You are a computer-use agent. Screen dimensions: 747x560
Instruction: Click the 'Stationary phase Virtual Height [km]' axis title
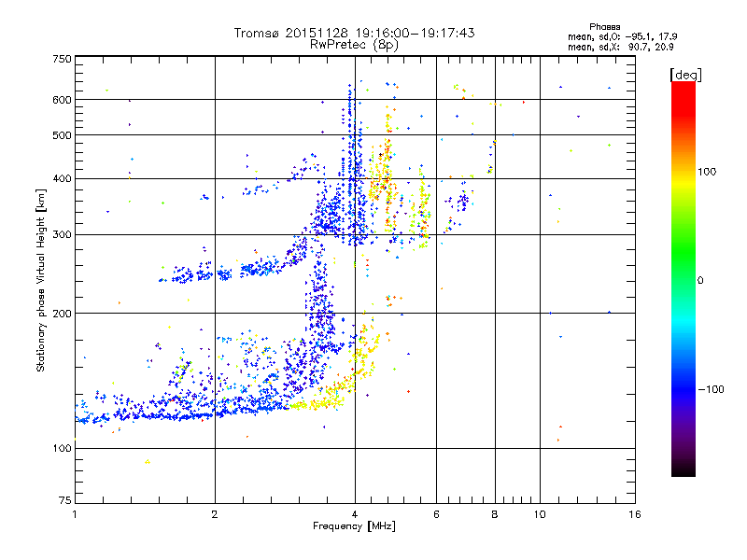click(40, 281)
